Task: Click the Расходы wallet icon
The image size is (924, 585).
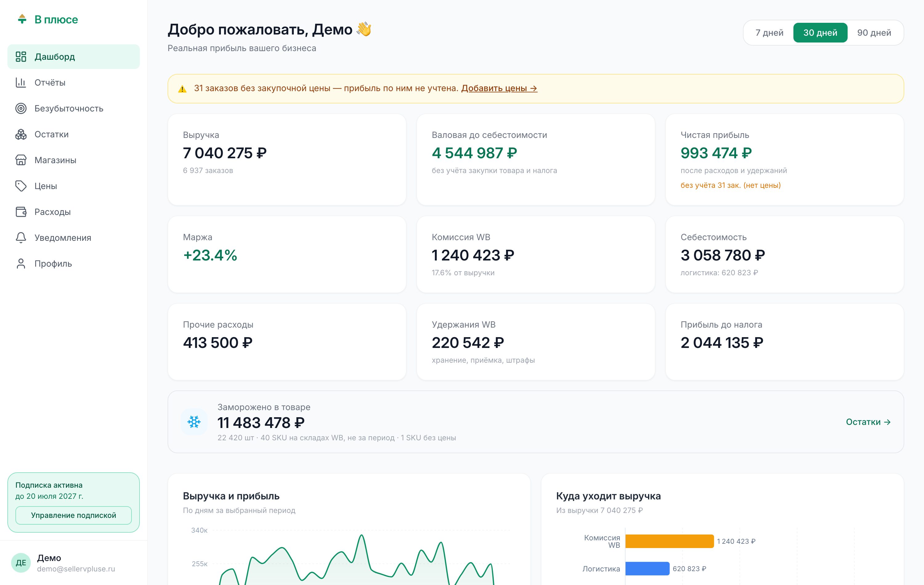Action: 21,212
